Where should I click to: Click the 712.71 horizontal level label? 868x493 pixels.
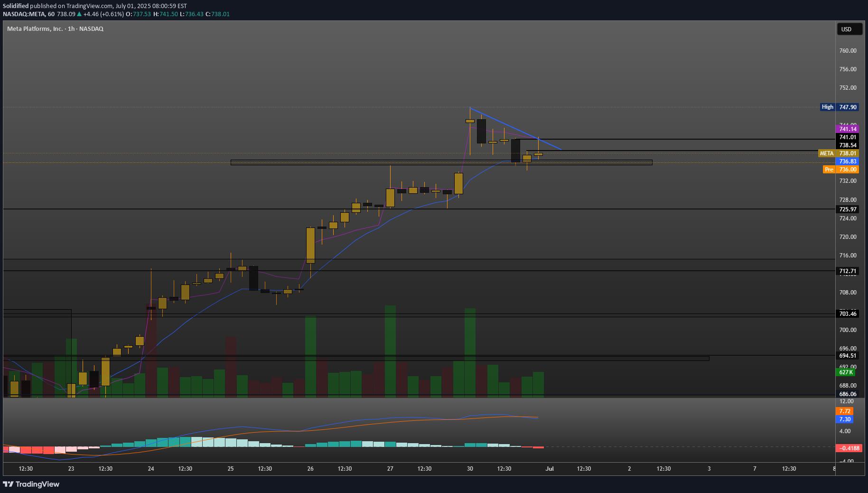pos(848,272)
